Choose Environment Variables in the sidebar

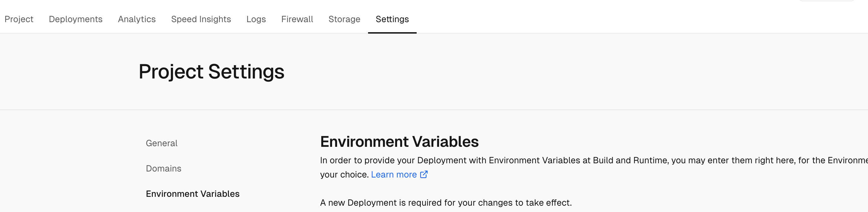pyautogui.click(x=193, y=194)
